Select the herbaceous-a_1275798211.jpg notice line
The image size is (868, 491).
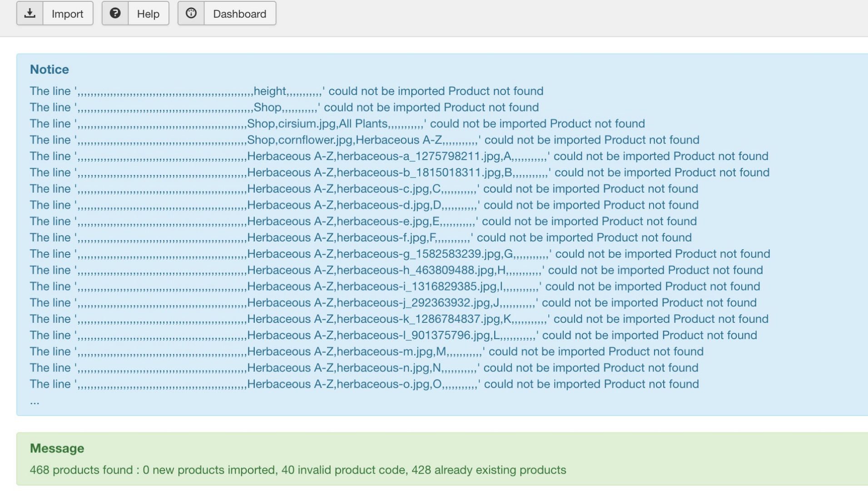pos(399,156)
